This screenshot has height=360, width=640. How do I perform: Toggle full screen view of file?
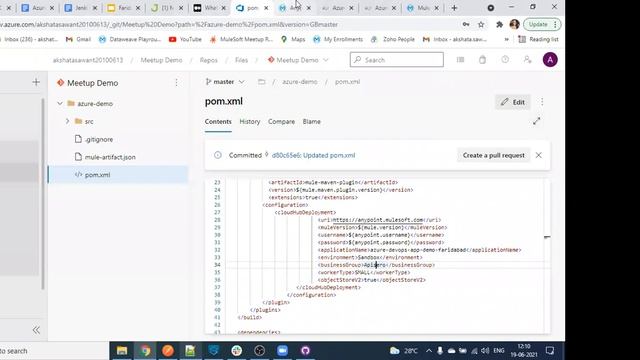536,121
